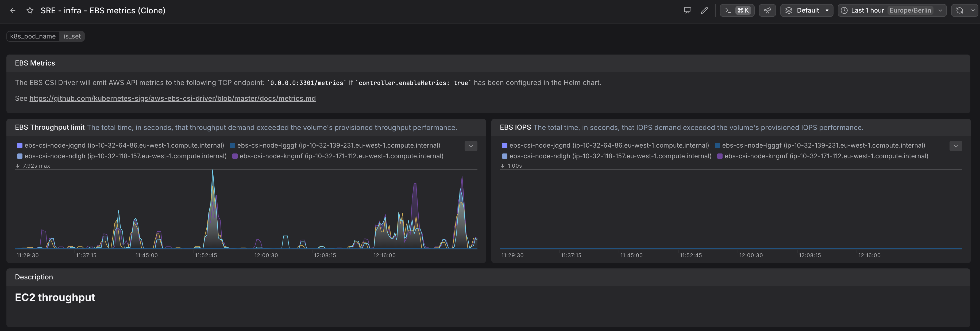Click the is_set filter operator

pos(72,37)
